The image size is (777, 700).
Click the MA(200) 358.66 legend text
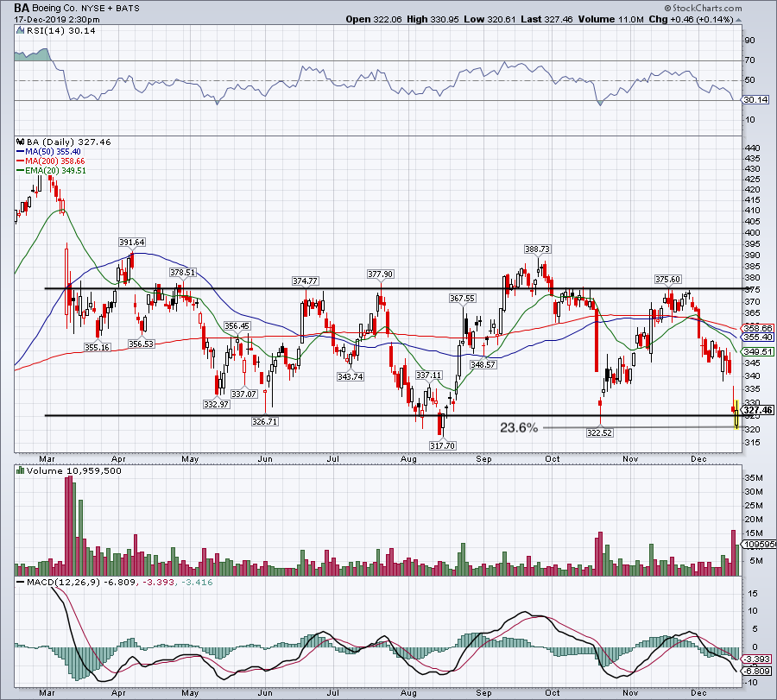point(55,161)
